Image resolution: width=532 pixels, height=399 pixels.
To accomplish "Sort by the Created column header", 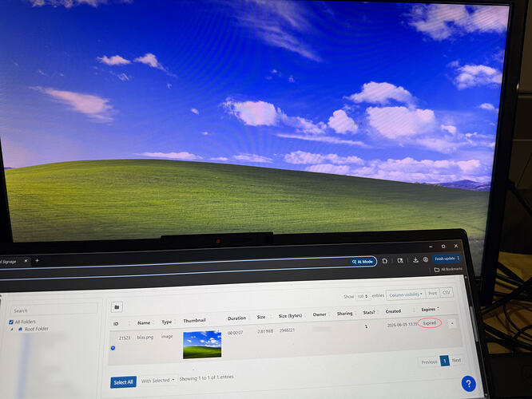I will [393, 311].
